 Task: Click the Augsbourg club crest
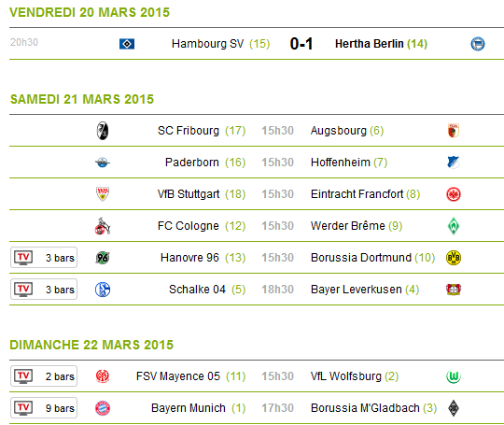[x=454, y=131]
